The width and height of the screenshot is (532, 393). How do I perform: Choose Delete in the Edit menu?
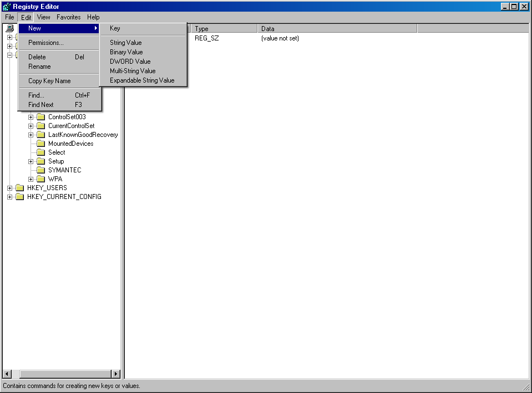tap(59, 57)
